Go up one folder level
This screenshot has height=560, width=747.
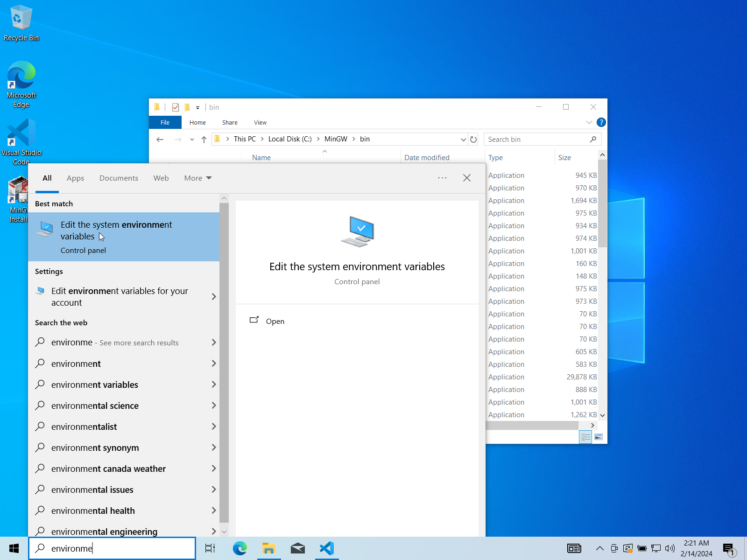click(x=204, y=140)
